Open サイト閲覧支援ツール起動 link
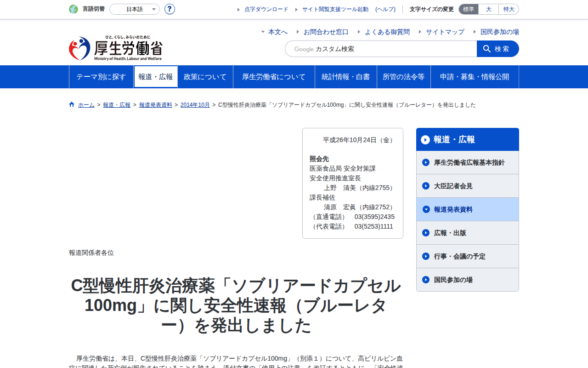The height and width of the screenshot is (368, 588). [x=335, y=9]
